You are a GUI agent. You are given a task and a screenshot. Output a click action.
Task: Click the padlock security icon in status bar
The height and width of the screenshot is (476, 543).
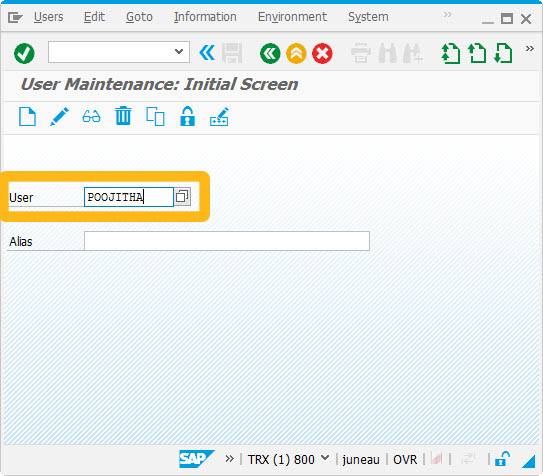502,459
